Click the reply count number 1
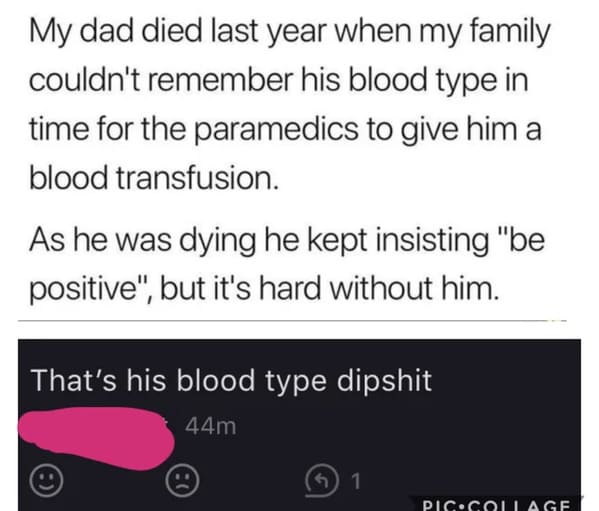Image resolution: width=599 pixels, height=511 pixels. coord(355,482)
